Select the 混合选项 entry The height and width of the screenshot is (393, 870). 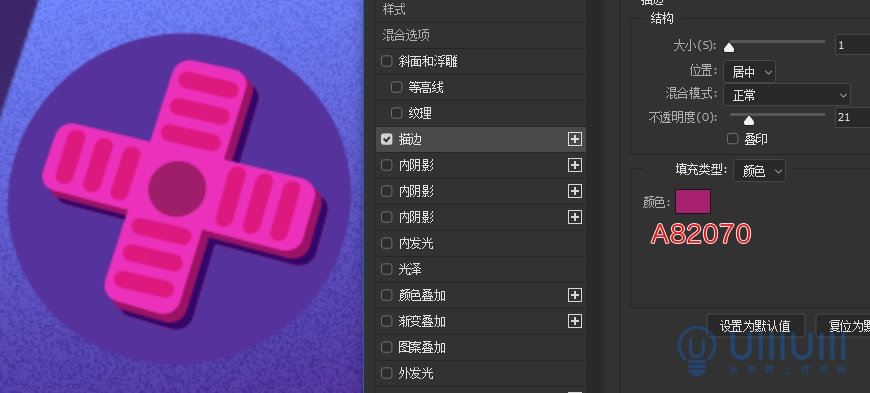click(406, 36)
